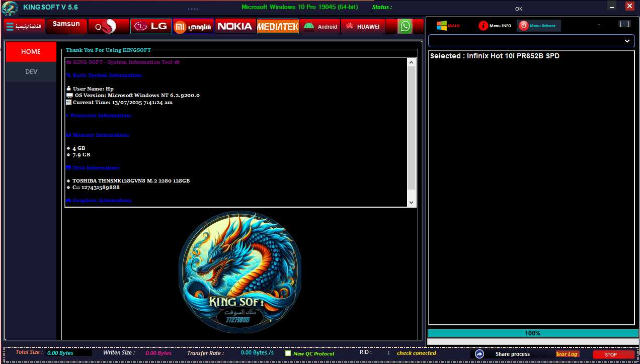Viewport: 640px width, 364px height.
Task: Click the 100% progress bar
Action: [x=532, y=333]
